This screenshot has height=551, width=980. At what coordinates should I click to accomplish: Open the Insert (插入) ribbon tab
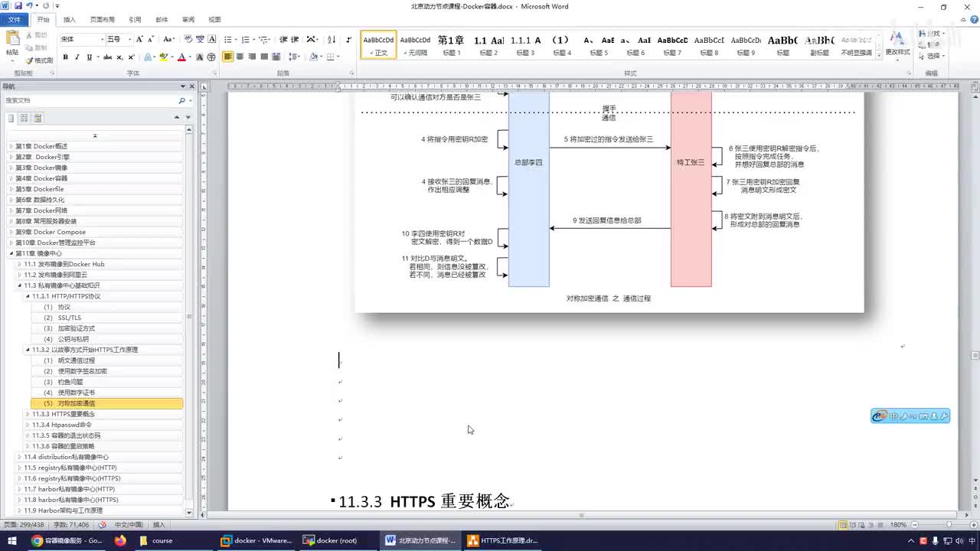(x=70, y=20)
